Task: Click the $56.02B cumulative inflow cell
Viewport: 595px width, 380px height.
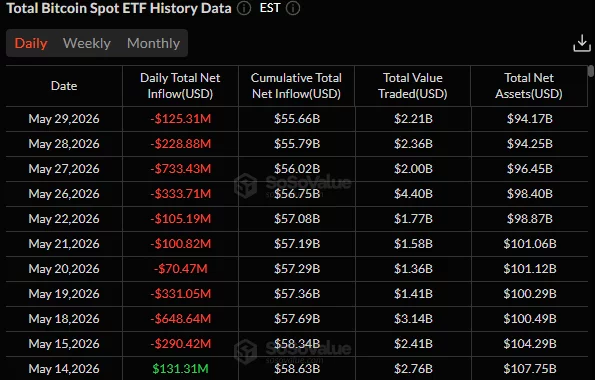Action: tap(297, 169)
